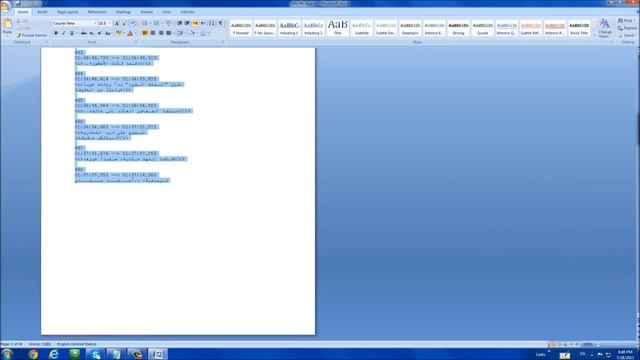
Task: Click the Sort icon
Action: pyautogui.click(x=212, y=23)
